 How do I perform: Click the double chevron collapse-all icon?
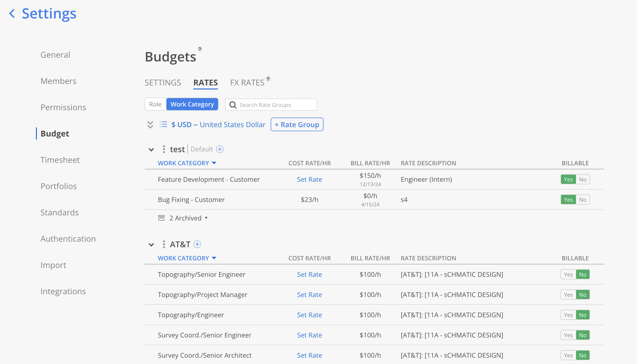coord(150,125)
